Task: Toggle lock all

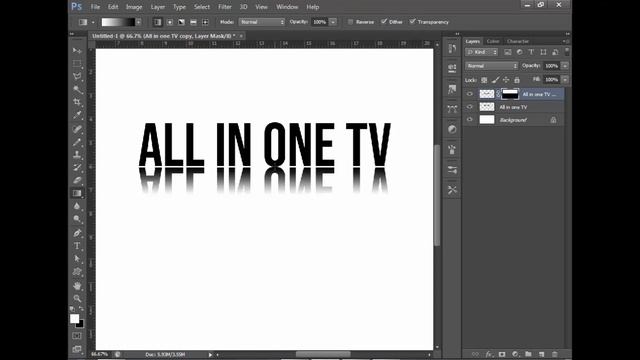Action: tap(517, 80)
